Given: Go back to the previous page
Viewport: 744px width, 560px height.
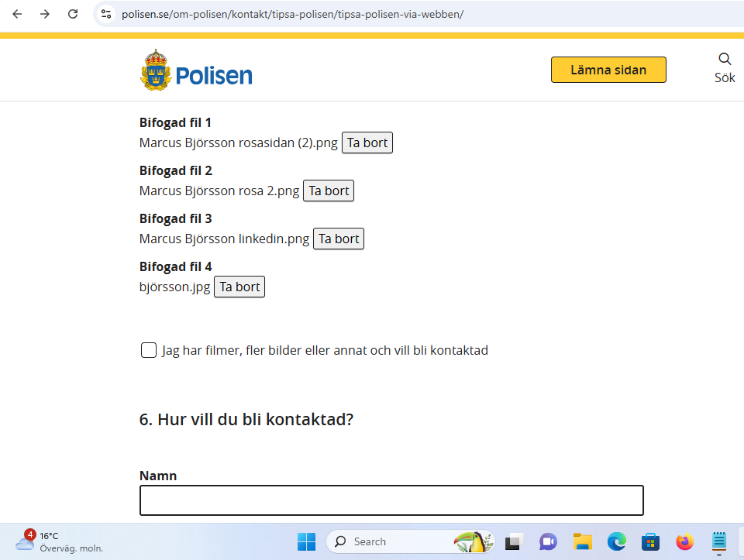Looking at the screenshot, I should (x=17, y=14).
